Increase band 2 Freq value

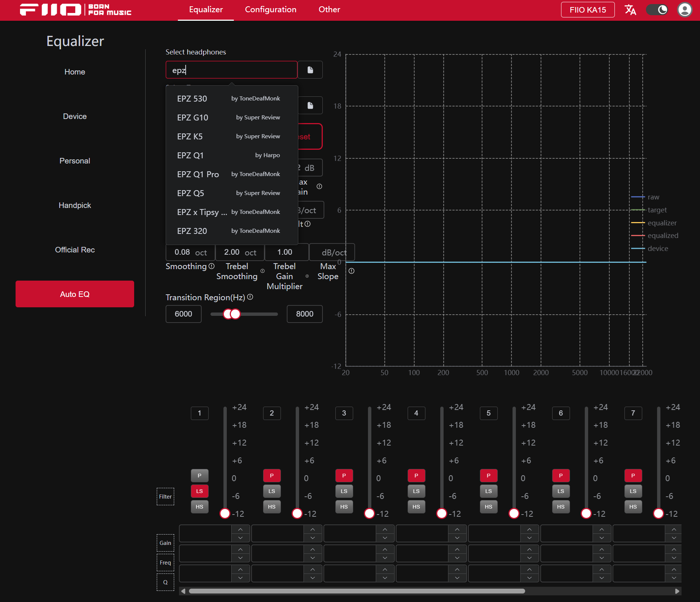tap(313, 549)
